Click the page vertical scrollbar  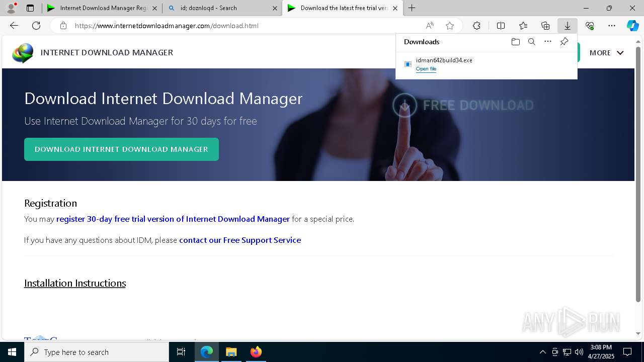(x=638, y=173)
